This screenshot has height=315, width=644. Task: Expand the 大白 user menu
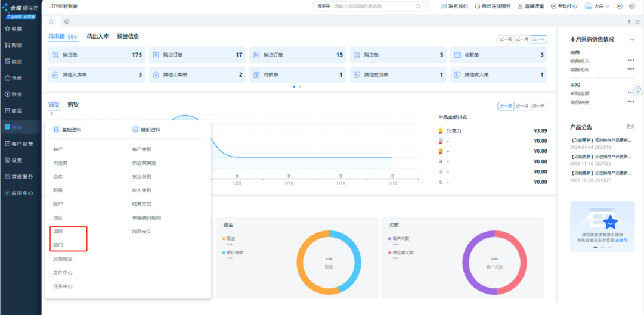[597, 6]
